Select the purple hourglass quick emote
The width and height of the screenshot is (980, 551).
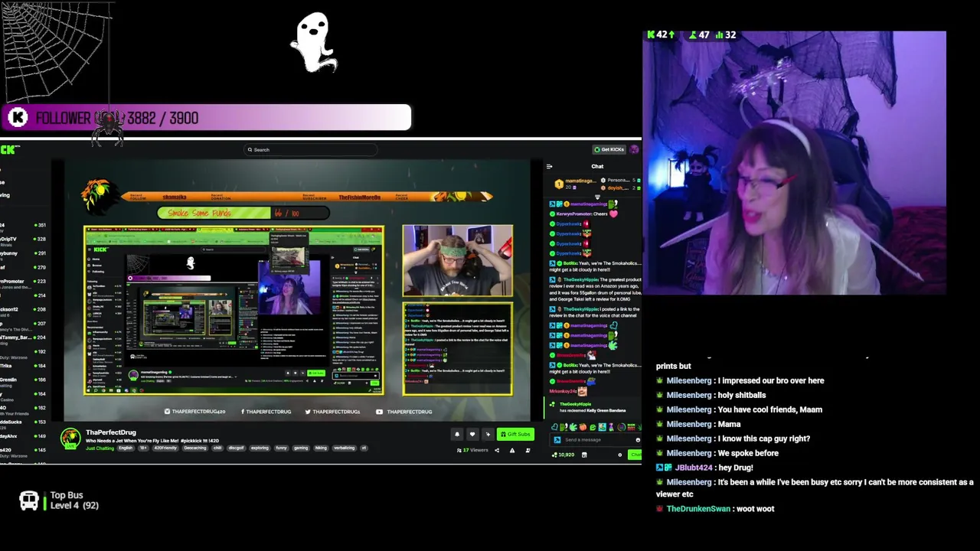611,427
